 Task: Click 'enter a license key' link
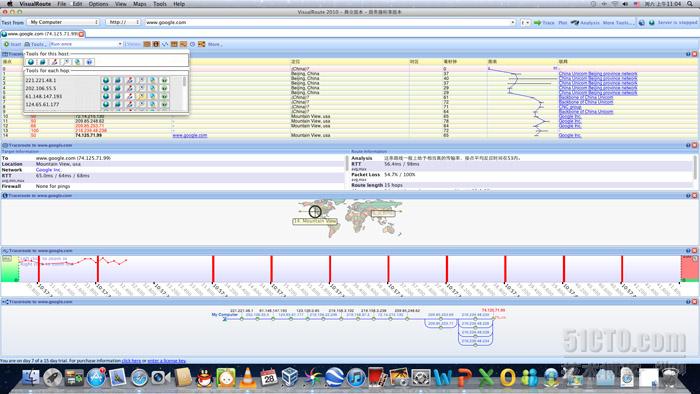coord(167,361)
